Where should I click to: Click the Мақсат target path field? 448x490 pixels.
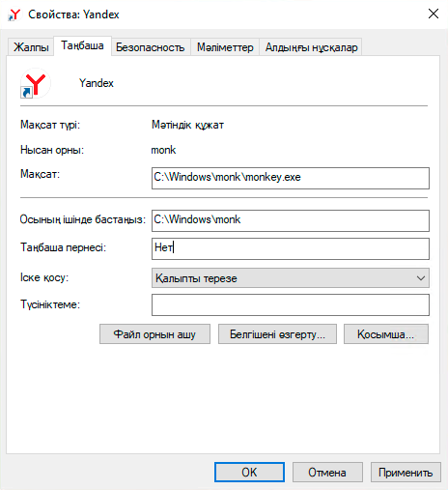tap(291, 178)
